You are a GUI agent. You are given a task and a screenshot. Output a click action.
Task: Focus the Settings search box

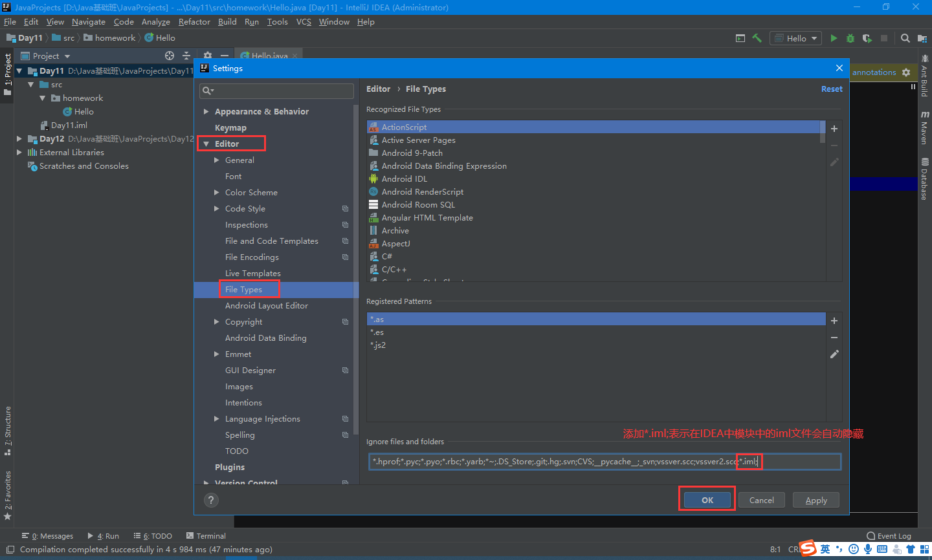point(276,91)
